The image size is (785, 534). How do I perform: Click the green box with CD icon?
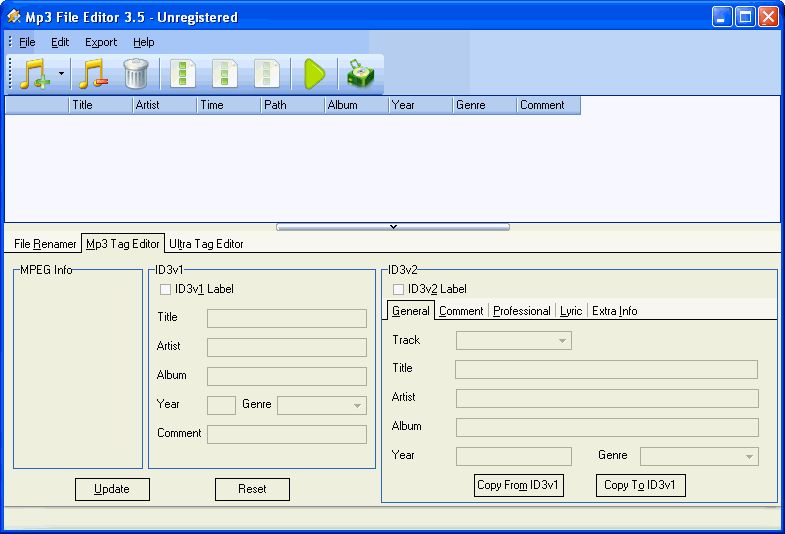[359, 74]
